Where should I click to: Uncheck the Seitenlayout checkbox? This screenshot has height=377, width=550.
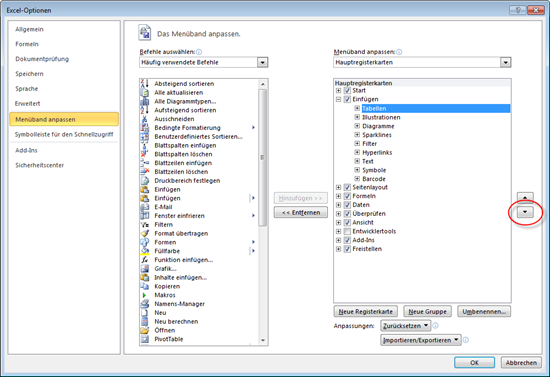[347, 187]
